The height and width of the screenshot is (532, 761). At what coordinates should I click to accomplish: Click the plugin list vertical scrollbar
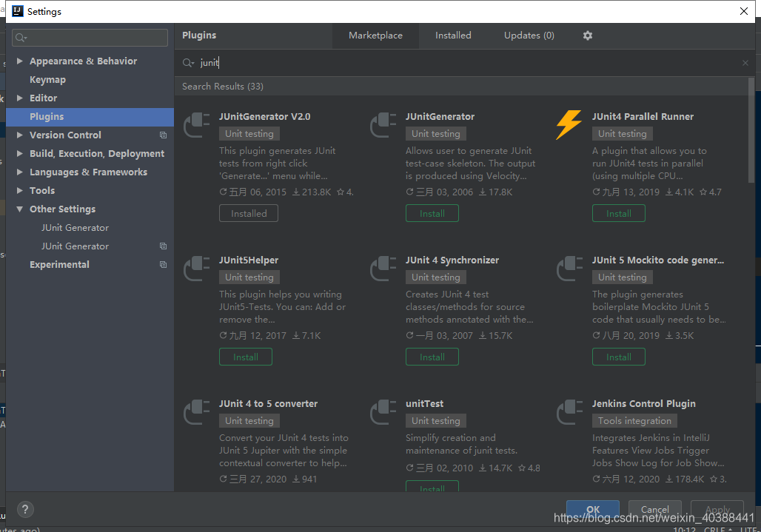(751, 131)
